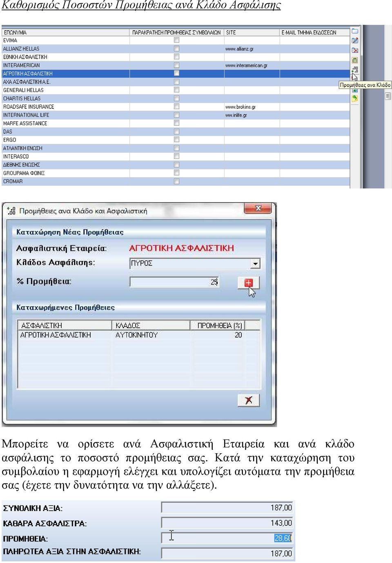Toggle commission withholding checkbox for DAS
The height and width of the screenshot is (563, 392).
click(x=176, y=131)
